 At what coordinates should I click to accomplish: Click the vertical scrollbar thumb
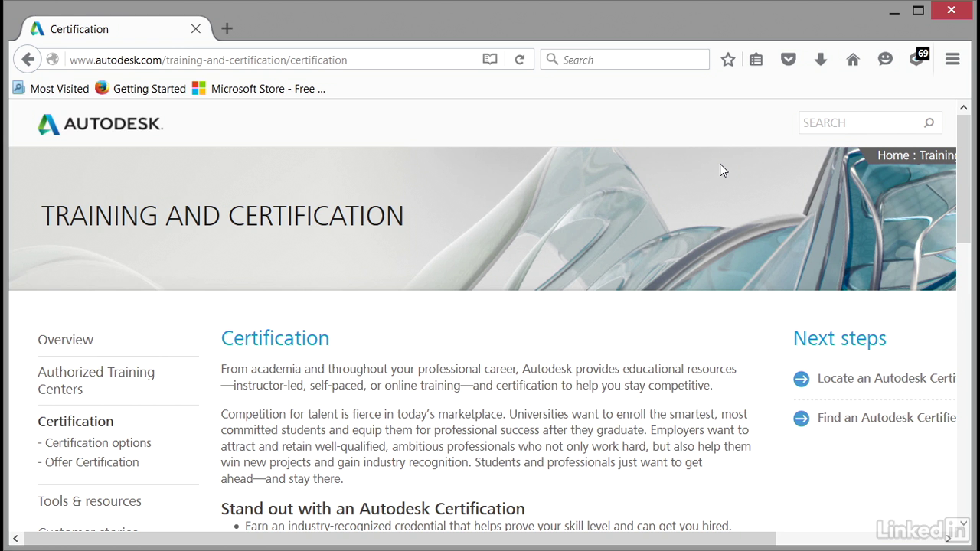tap(963, 180)
